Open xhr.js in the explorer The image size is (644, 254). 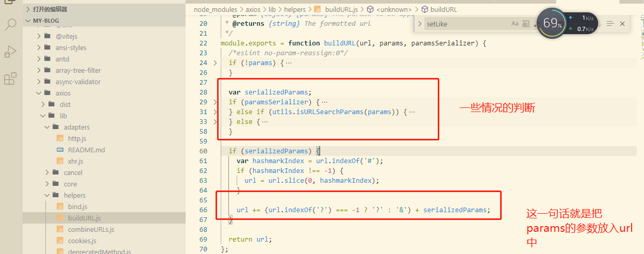pyautogui.click(x=75, y=161)
